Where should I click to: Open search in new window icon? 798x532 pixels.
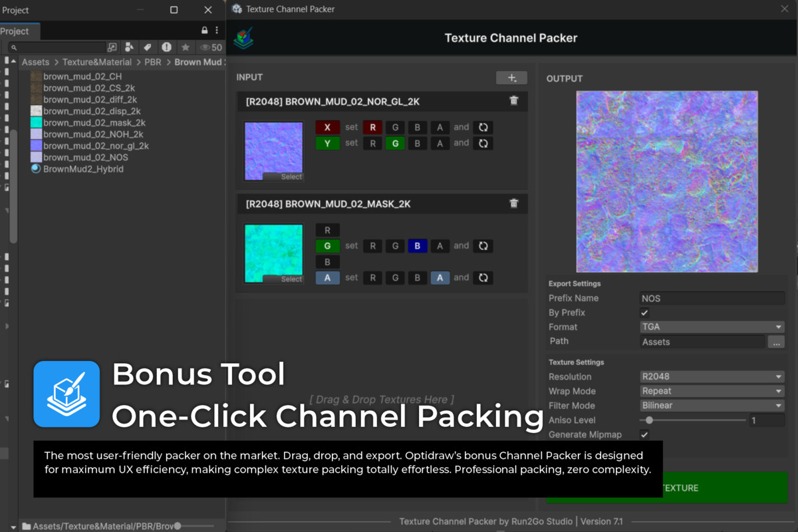tap(112, 47)
